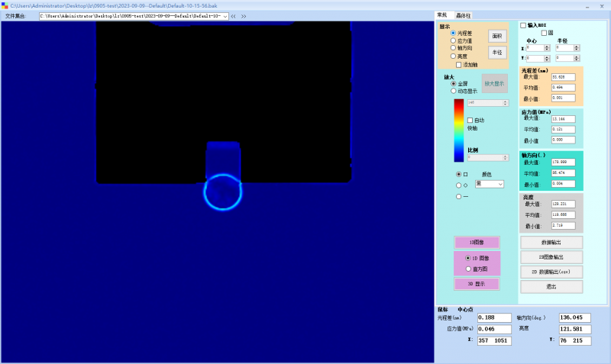The height and width of the screenshot is (364, 611).
Task: Tick the 圆 checkbox
Action: [x=544, y=33]
